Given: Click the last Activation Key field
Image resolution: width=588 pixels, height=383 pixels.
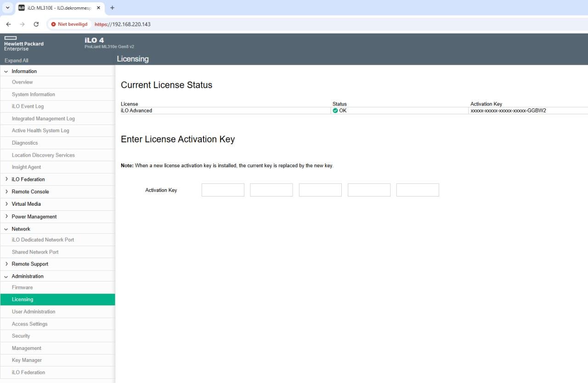Looking at the screenshot, I should [418, 190].
